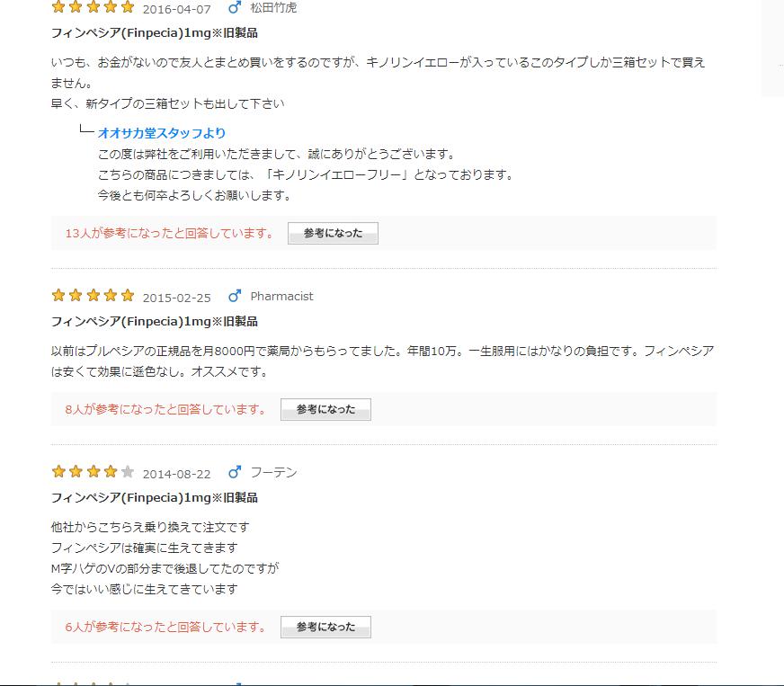Click the review date 2014-08-22
The image size is (784, 686).
(x=176, y=474)
